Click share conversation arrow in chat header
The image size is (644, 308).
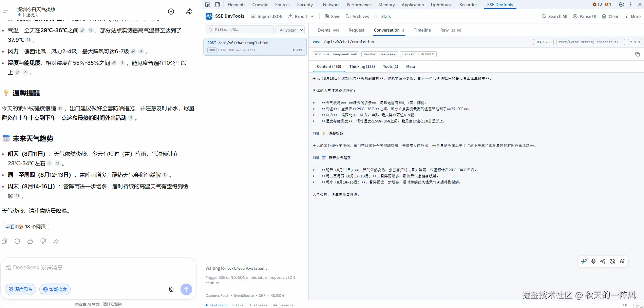pyautogui.click(x=189, y=12)
